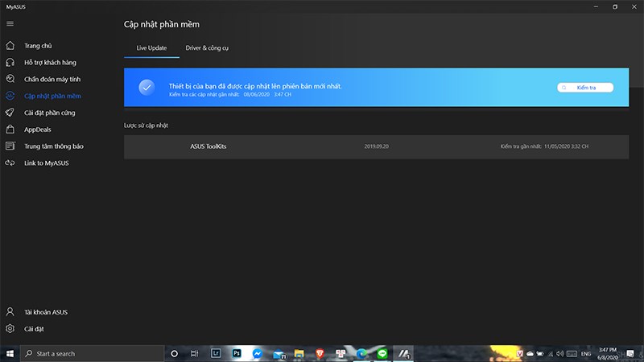Screen dimensions: 644x362
Task: Open AppDeals from the sidebar
Action: coord(37,130)
